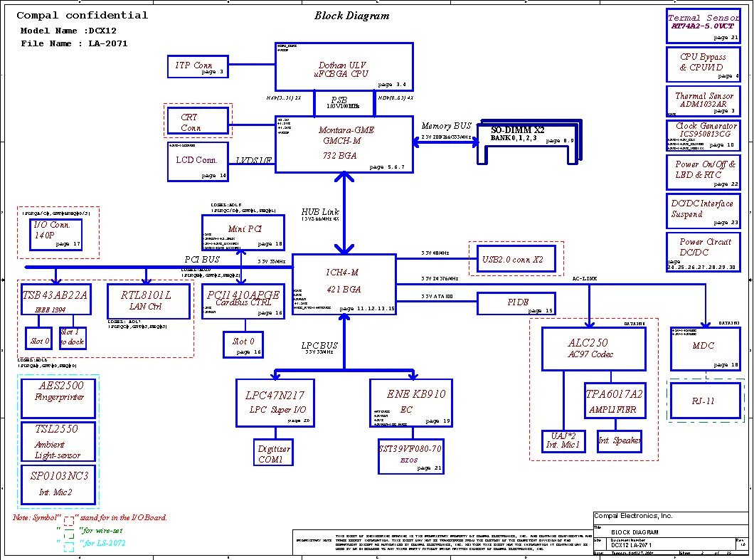Click the PCI1410APGE CardBus CTRL block
This screenshot has height=560, width=754.
coord(243,302)
